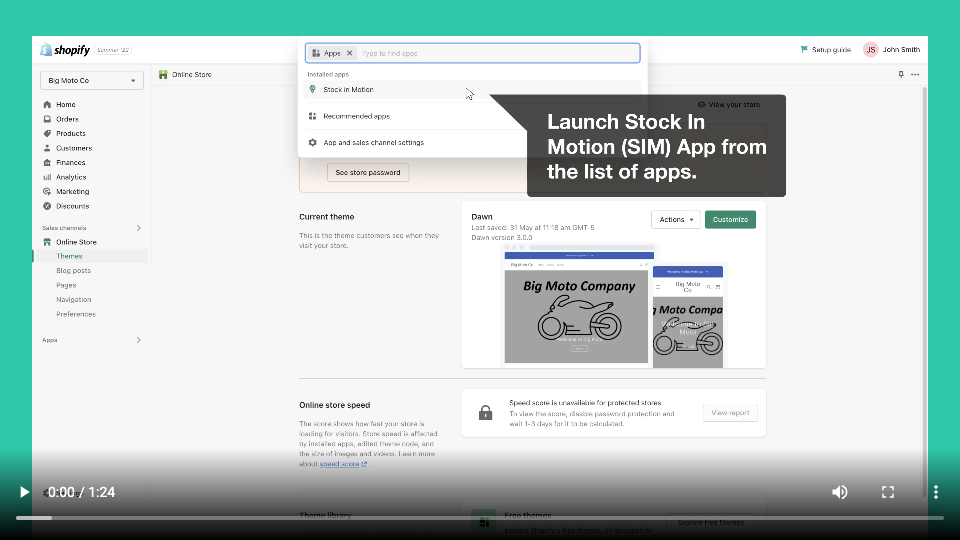960x540 pixels.
Task: Enter fullscreen video mode
Action: tap(887, 492)
